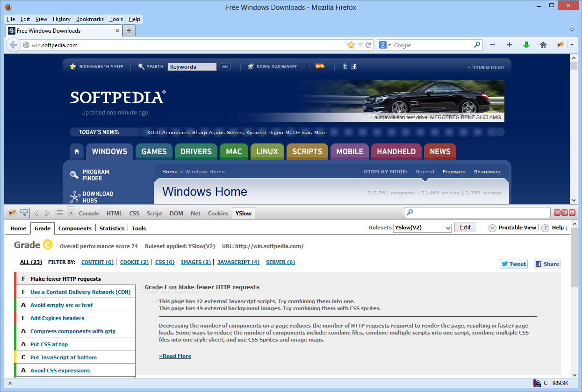Click the Softpedia Keywords search field
This screenshot has height=392, width=582.
[192, 67]
